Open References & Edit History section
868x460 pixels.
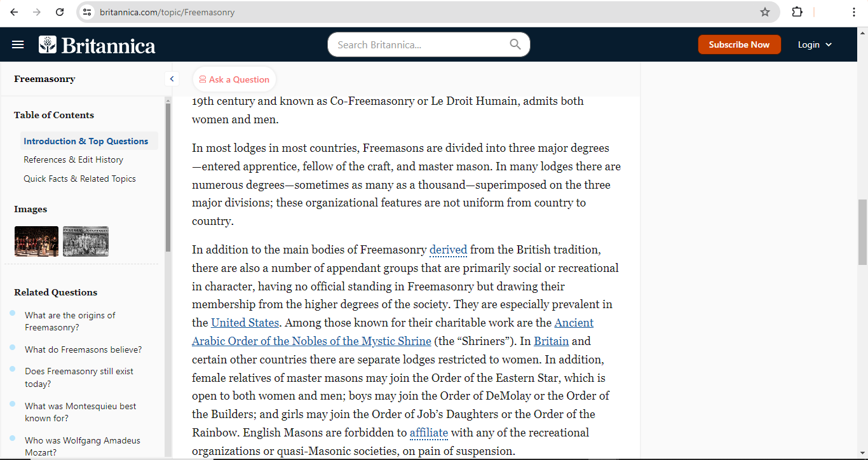coord(73,159)
